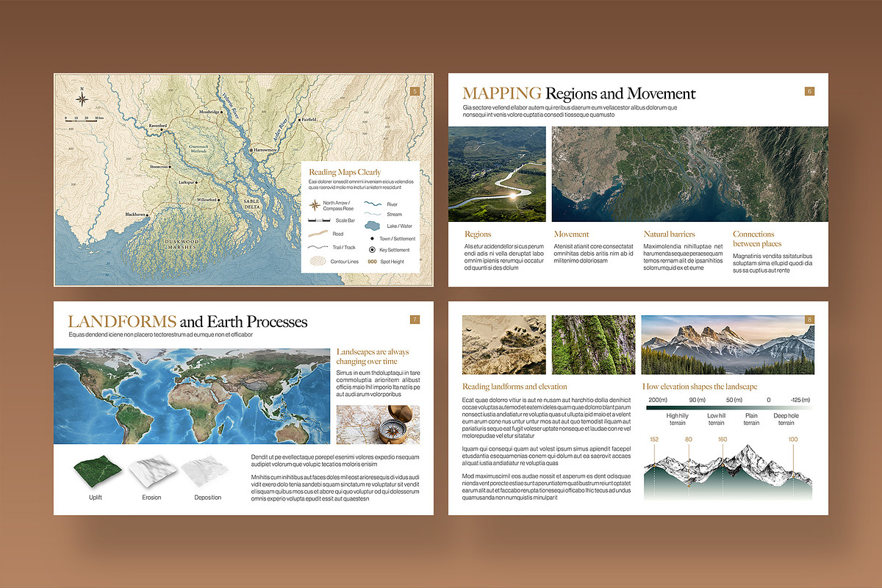Click 'How elevation shapes the landscape' heading
The image size is (882, 588).
pos(700,387)
